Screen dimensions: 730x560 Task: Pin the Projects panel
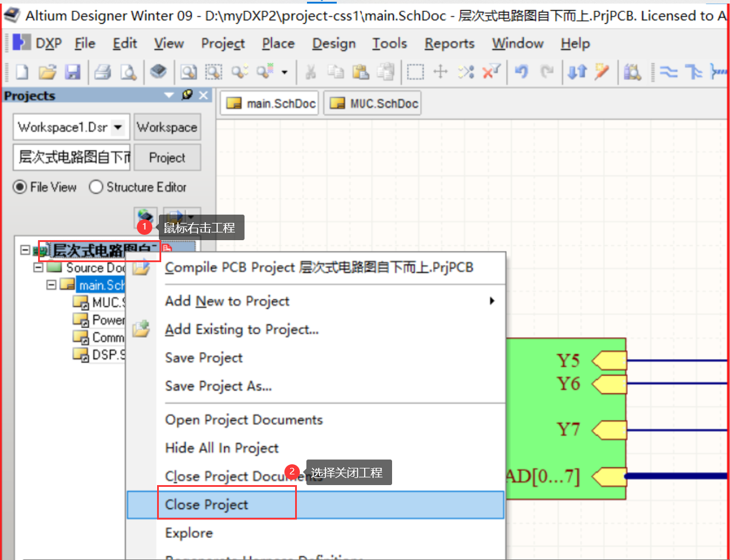[188, 95]
